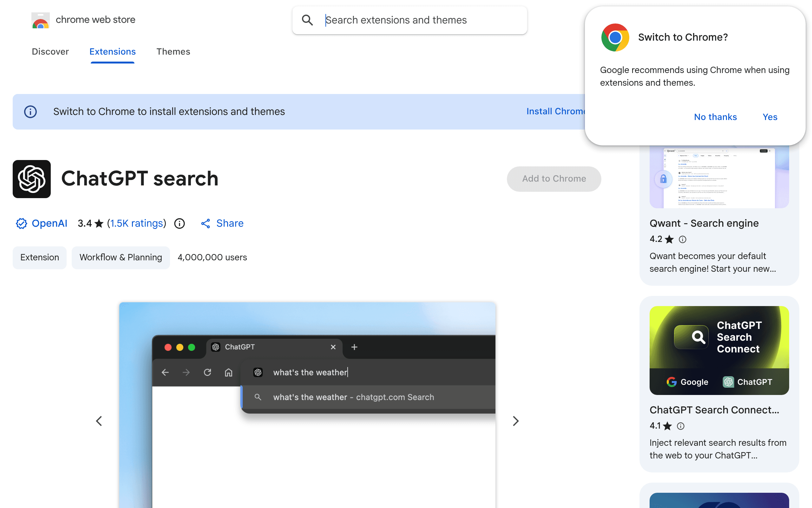
Task: Open the Workflow & Planning category chip
Action: [121, 257]
